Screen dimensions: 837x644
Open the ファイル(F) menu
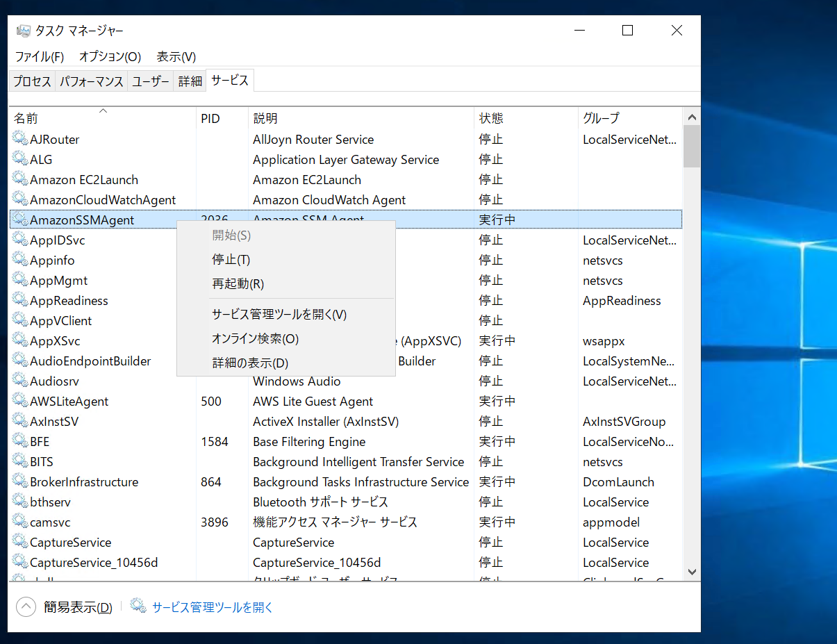40,56
